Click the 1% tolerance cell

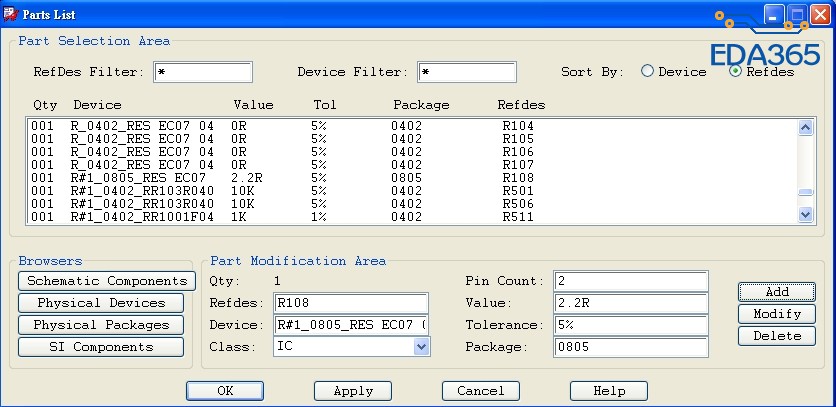point(319,217)
